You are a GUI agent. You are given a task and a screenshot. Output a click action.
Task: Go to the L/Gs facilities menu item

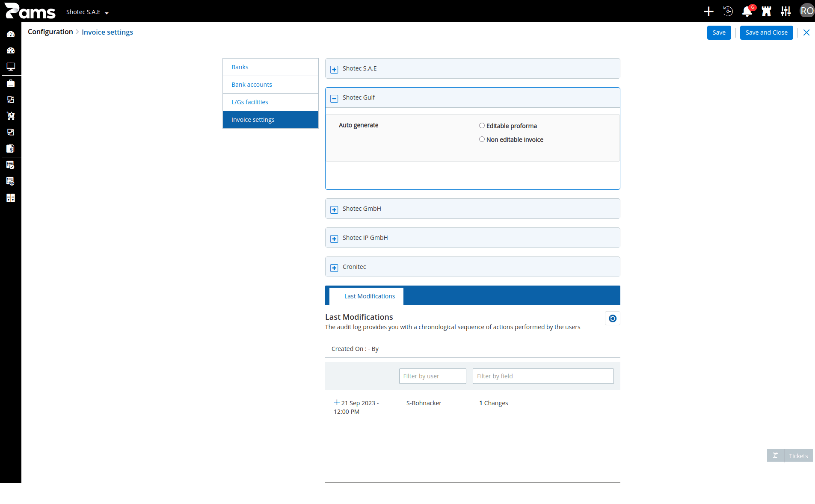(x=270, y=102)
